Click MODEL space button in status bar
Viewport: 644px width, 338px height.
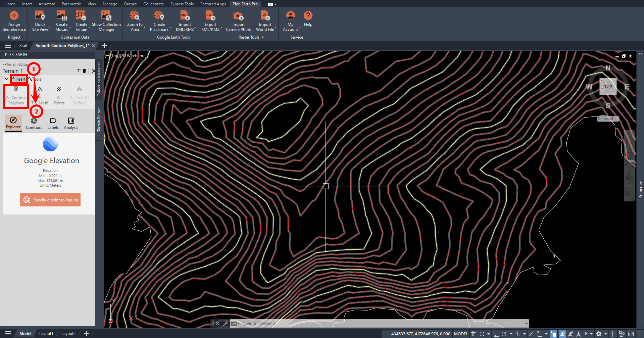point(461,334)
